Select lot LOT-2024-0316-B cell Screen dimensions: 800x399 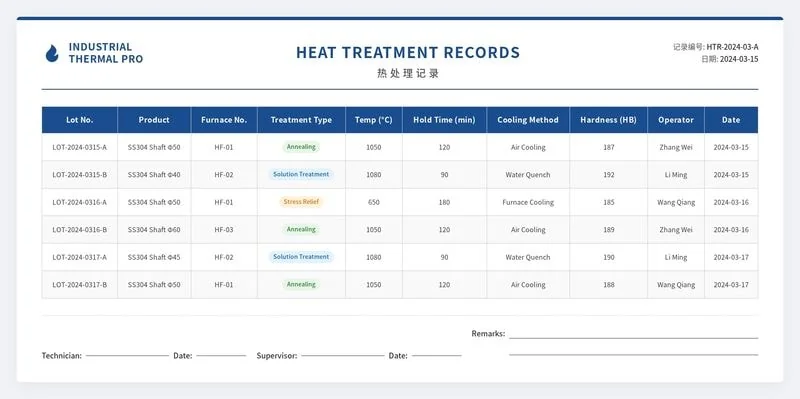(x=80, y=230)
